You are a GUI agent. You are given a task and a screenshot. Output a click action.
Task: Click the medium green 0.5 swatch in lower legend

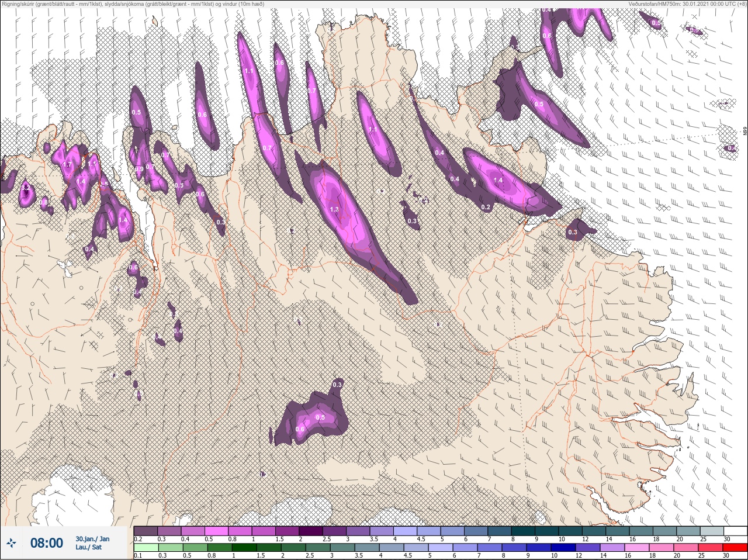(195, 548)
